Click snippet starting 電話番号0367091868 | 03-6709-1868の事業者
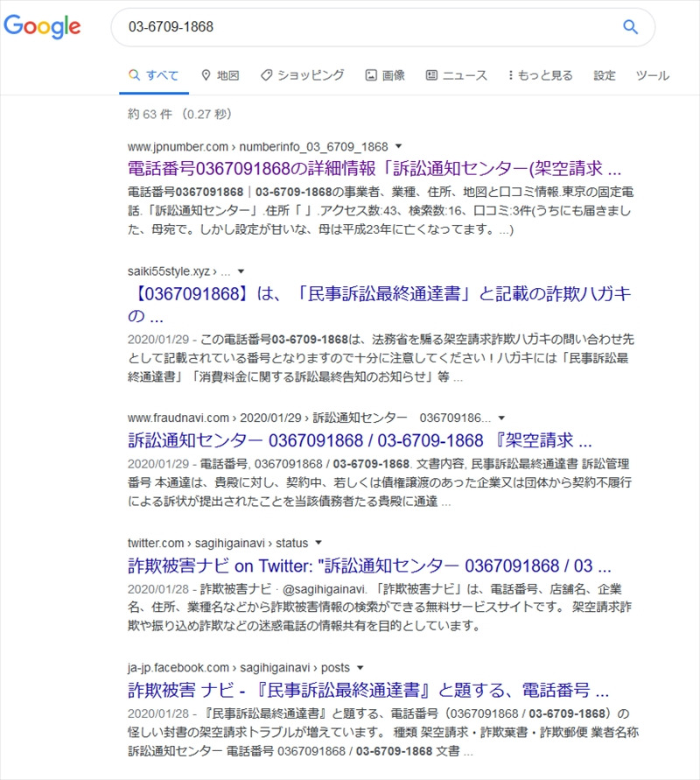Viewport: 700px width, 780px height. (381, 210)
